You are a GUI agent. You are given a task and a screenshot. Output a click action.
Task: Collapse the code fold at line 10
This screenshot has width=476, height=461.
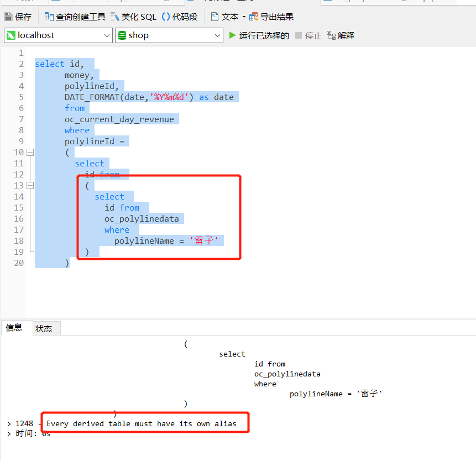[30, 152]
